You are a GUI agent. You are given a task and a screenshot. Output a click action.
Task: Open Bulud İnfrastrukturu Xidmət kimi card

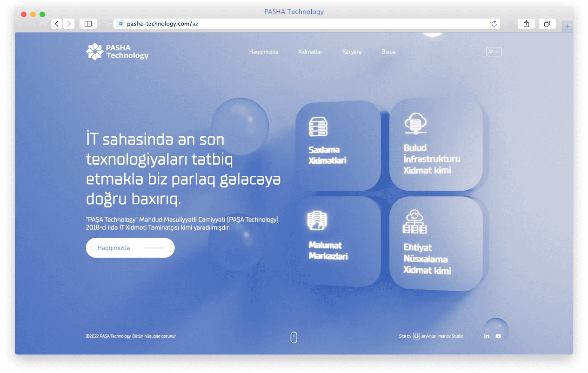click(436, 144)
